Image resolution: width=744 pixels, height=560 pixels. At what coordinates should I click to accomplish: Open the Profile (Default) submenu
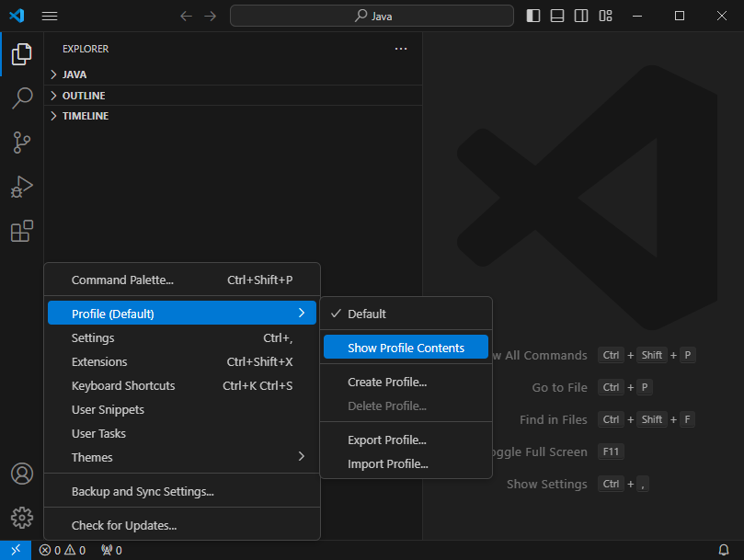coord(182,314)
